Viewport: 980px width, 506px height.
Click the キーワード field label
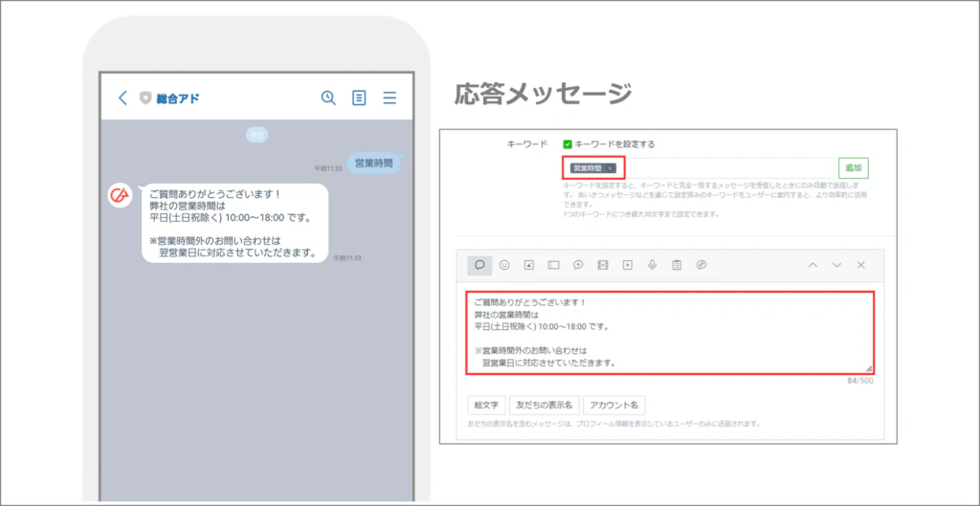pos(527,144)
